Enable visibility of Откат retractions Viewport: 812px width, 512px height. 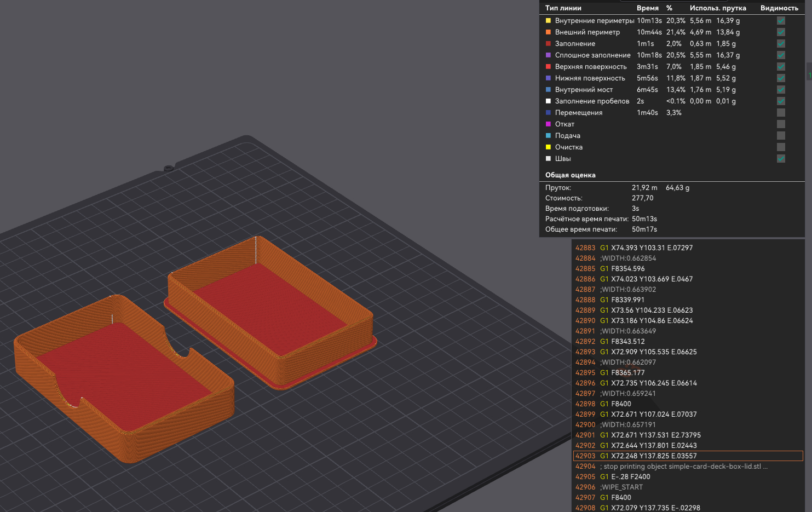point(781,124)
